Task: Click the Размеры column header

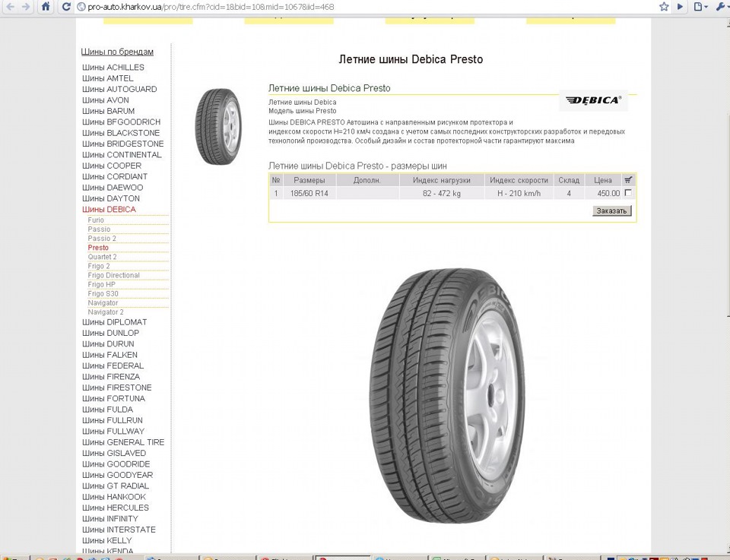Action: (309, 180)
